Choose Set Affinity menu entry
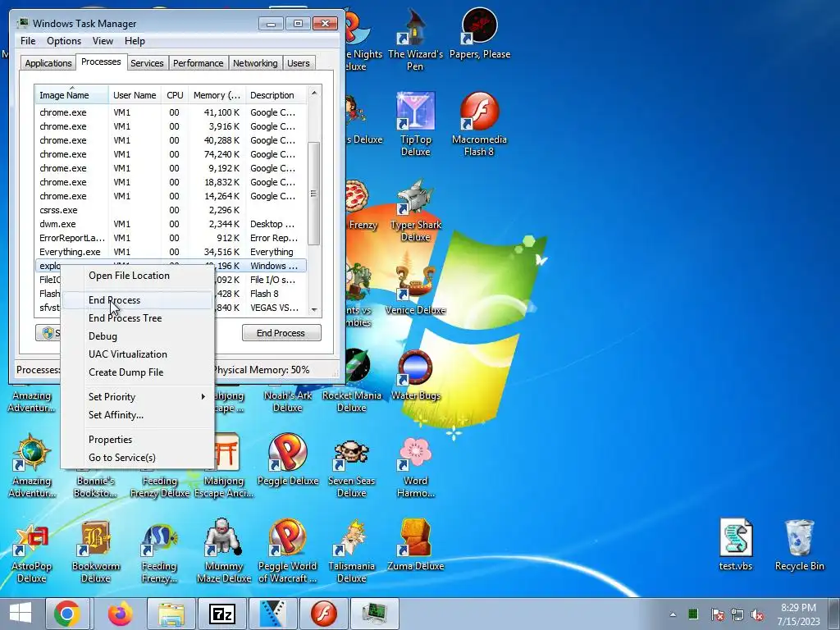The width and height of the screenshot is (840, 630). pos(138,415)
